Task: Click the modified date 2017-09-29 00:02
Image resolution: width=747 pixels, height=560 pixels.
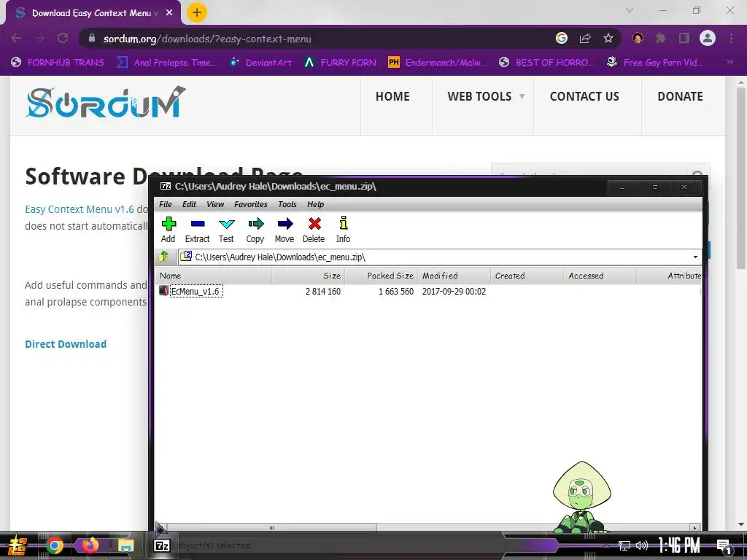Action: pos(454,292)
